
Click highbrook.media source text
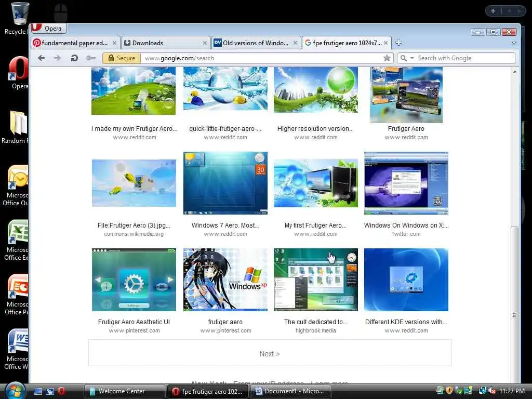[315, 331]
